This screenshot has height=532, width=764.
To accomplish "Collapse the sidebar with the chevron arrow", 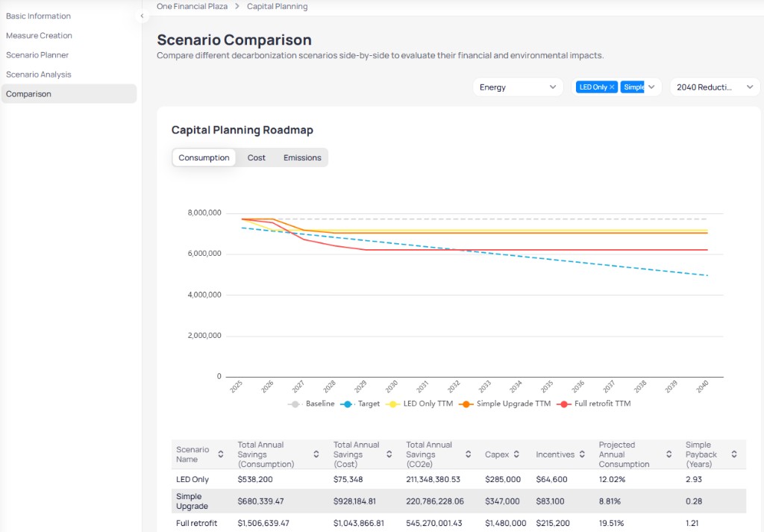I will 142,16.
